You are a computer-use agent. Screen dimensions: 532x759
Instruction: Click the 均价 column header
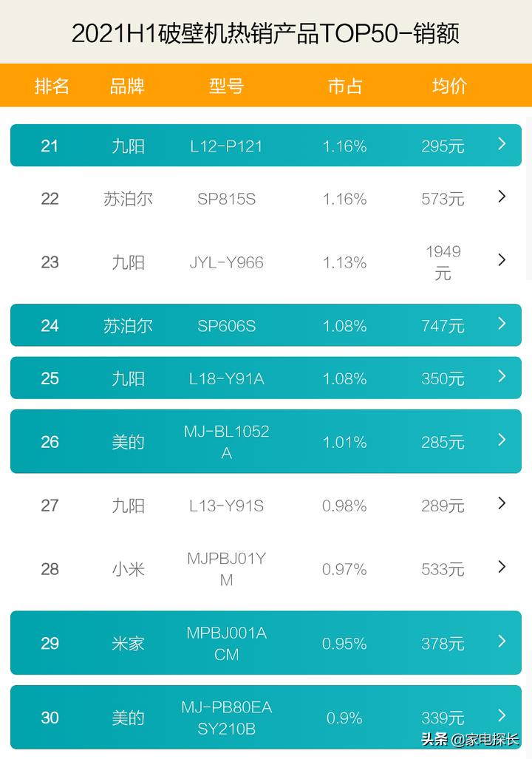coord(449,86)
